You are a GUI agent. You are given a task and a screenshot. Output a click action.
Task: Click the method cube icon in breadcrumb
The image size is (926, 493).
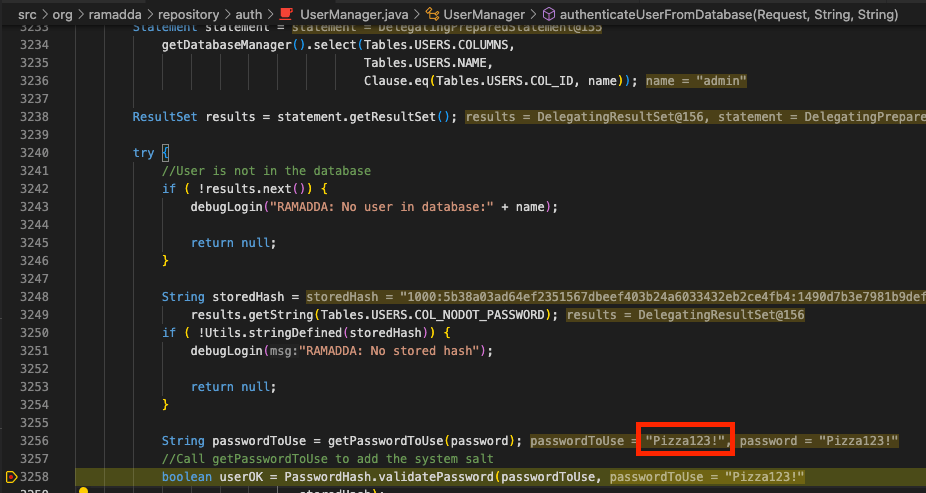pos(549,14)
